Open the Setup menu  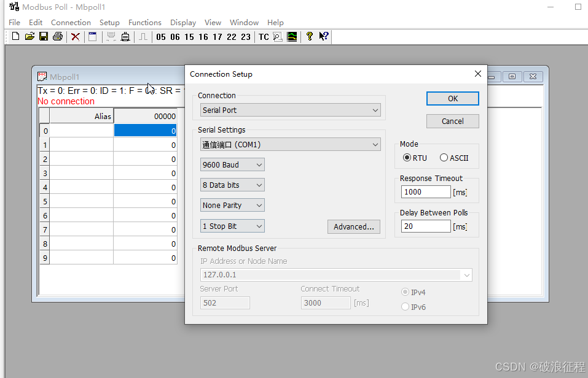pyautogui.click(x=109, y=23)
